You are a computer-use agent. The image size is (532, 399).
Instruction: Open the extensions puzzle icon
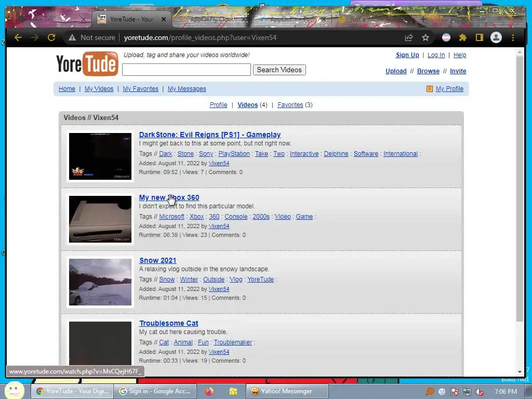tap(462, 37)
